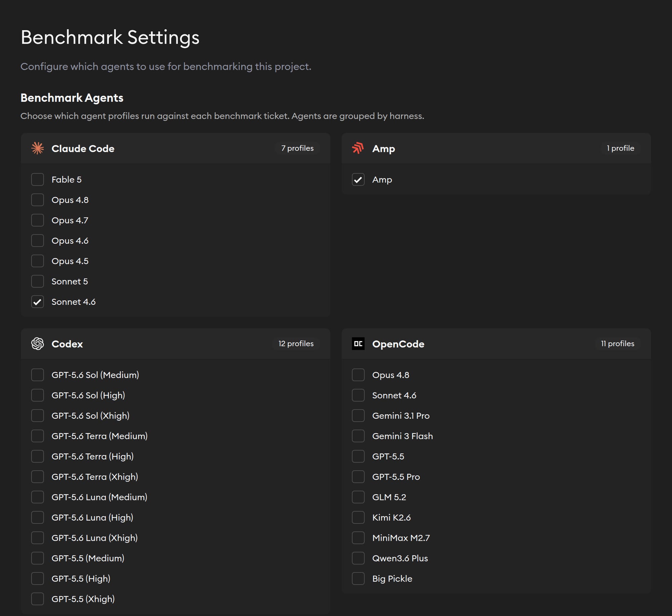Enable GPT-5.5 (Medium) in Codex
Viewport: 672px width, 616px height.
38,558
